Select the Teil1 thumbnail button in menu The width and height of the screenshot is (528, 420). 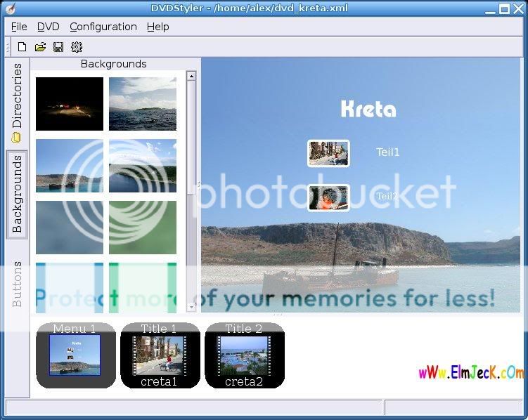[328, 153]
